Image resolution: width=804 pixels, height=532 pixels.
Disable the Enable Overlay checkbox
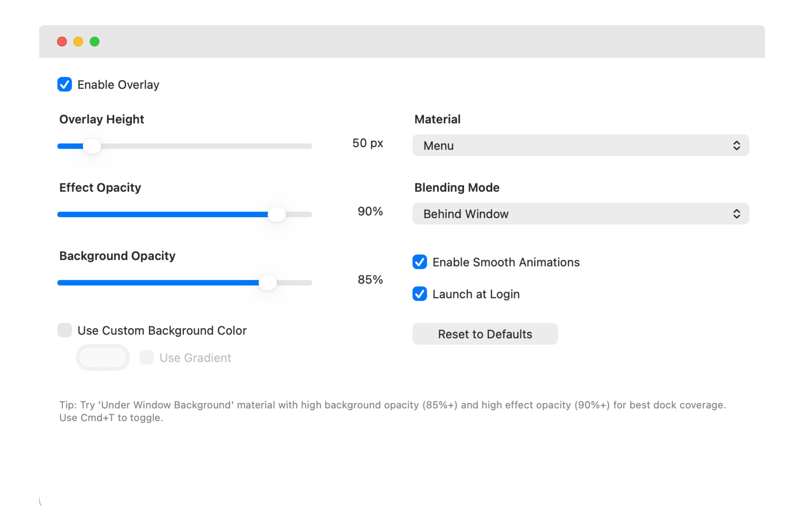point(65,84)
